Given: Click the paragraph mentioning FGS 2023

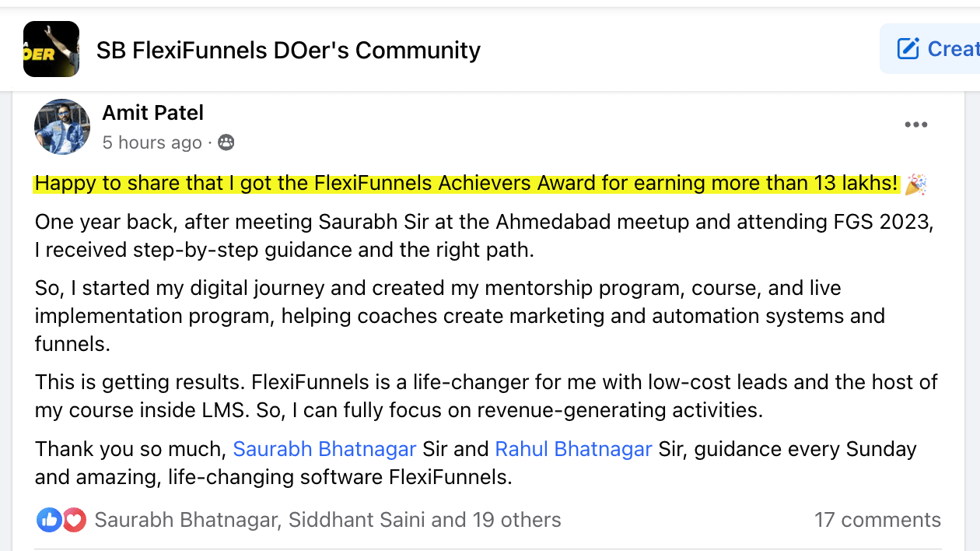Looking at the screenshot, I should click(x=482, y=236).
